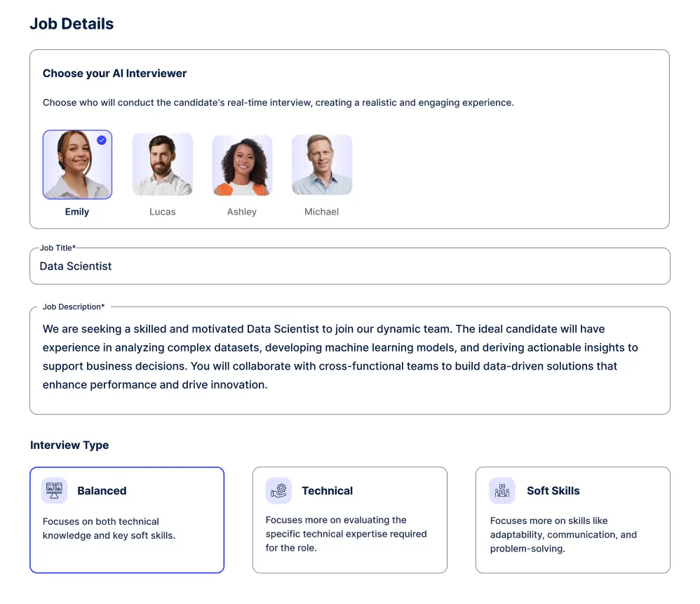
Task: Click inside the Job Description text area
Action: tap(349, 356)
